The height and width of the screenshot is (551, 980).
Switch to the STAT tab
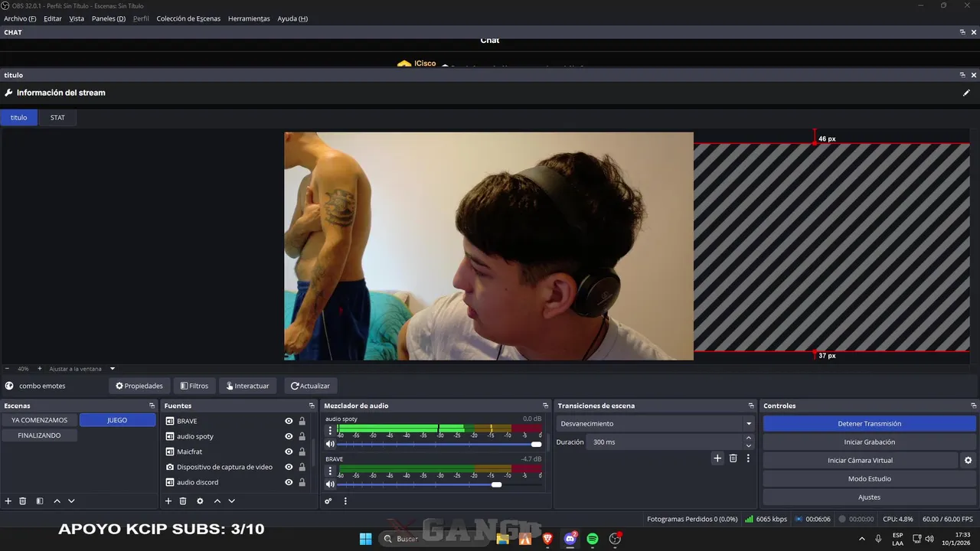(x=57, y=118)
